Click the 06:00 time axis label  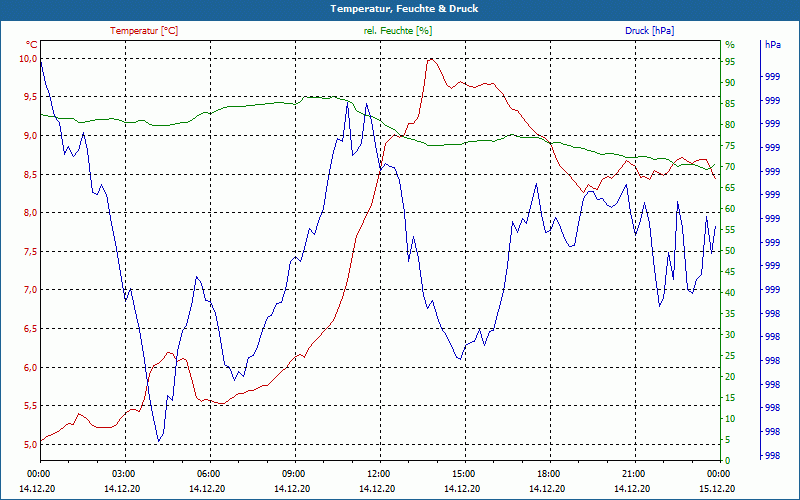click(x=208, y=473)
